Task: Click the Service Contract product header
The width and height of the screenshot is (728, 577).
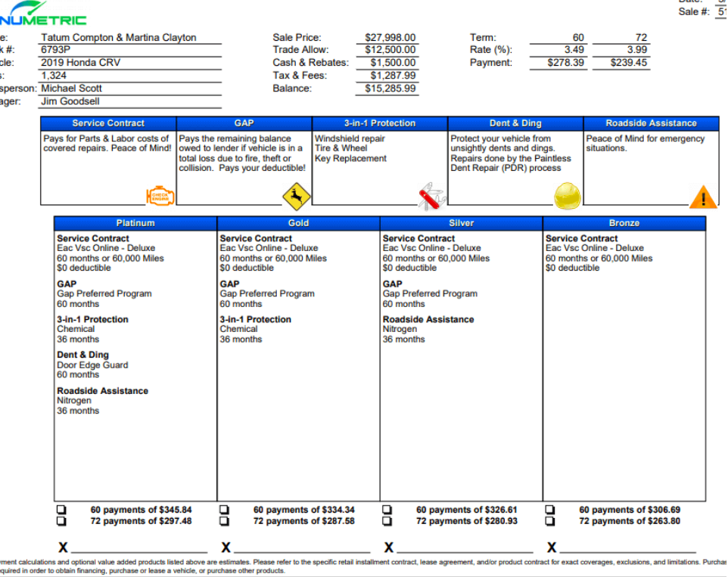Action: click(108, 123)
